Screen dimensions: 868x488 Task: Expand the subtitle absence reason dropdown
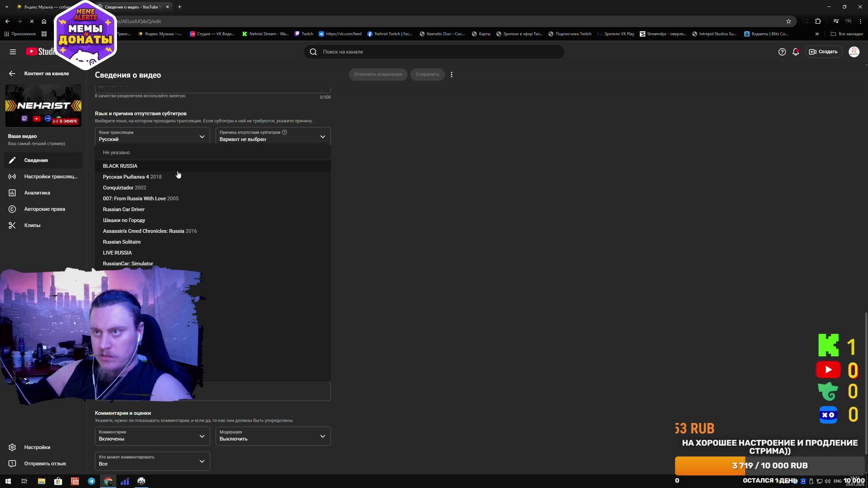273,136
